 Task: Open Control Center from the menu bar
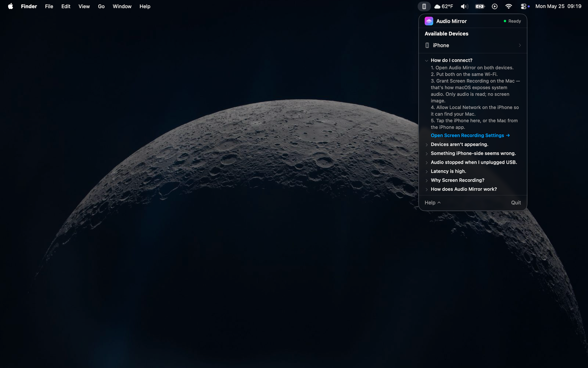524,6
